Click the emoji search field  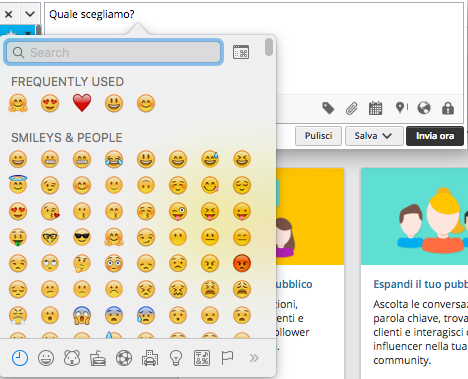pyautogui.click(x=113, y=52)
